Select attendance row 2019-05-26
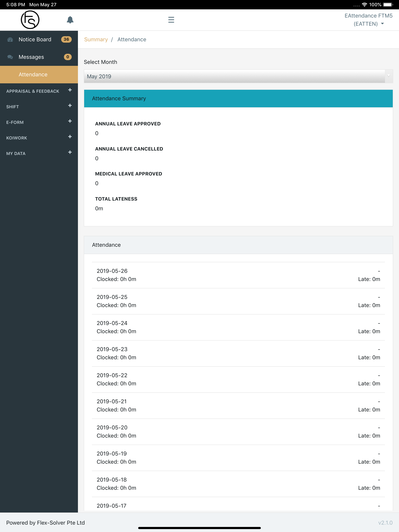Image resolution: width=399 pixels, height=532 pixels. [x=238, y=275]
